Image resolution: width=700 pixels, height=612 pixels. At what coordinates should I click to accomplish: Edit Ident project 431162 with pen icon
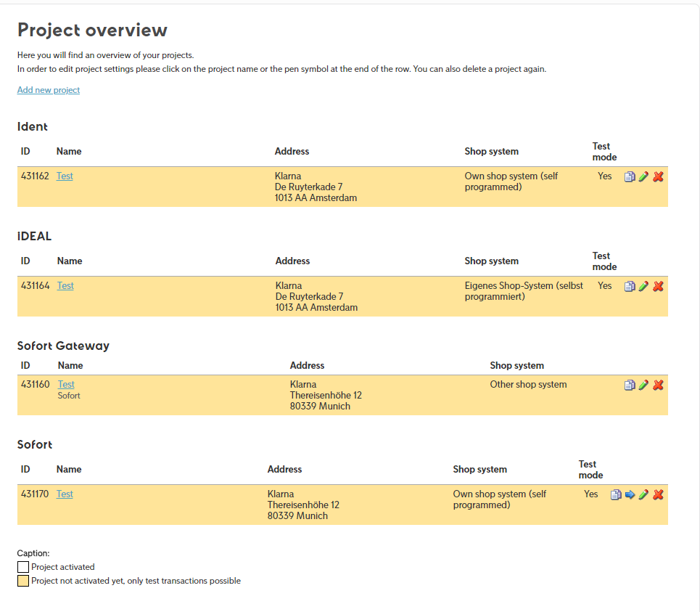[x=643, y=177]
